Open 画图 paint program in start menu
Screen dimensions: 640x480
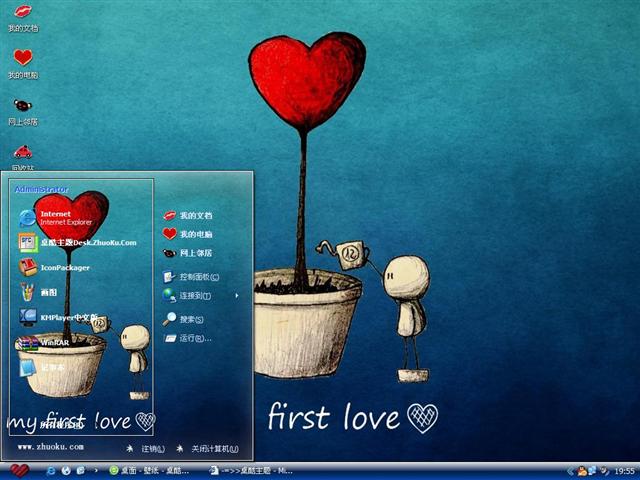click(x=38, y=292)
